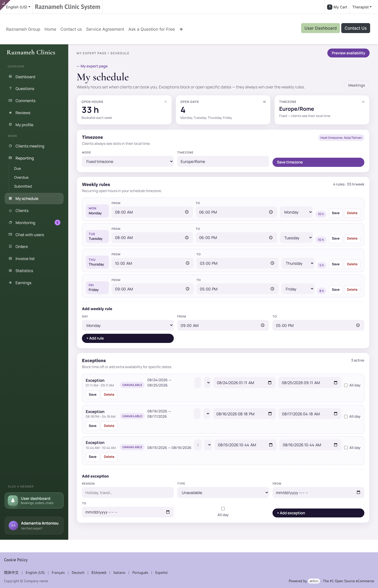Viewport: 378px width, 588px height.
Task: Open calendar picker for 08/17/2026 04:18 AM field
Action: click(335, 414)
